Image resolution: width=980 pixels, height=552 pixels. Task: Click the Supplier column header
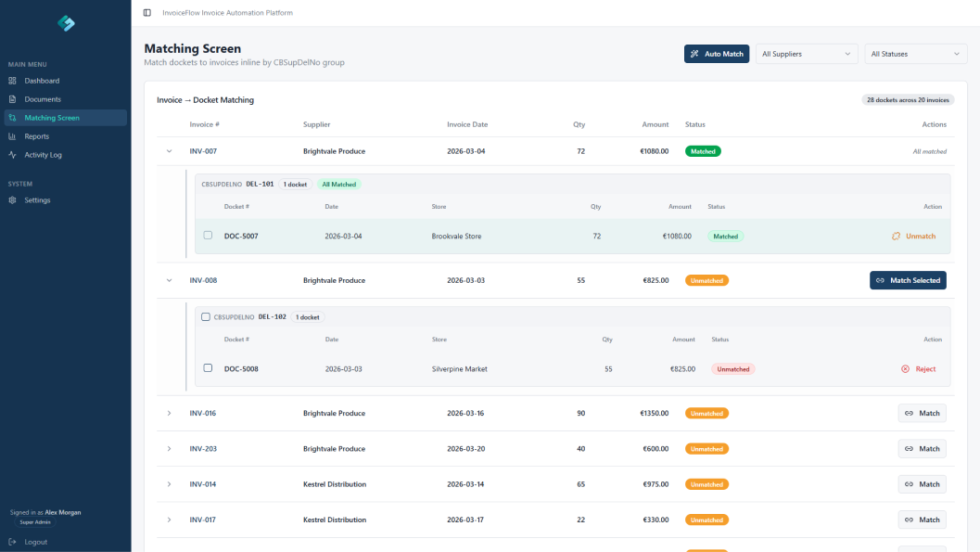[317, 124]
